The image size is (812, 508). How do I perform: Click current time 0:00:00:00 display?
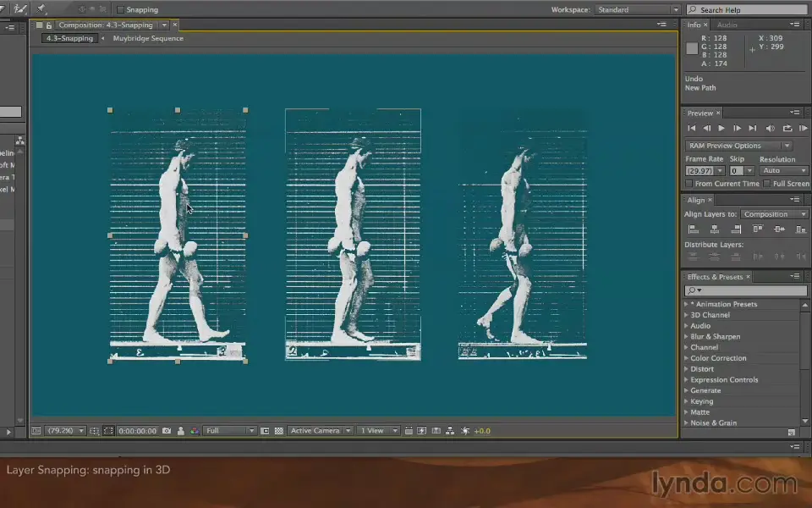[x=137, y=431]
